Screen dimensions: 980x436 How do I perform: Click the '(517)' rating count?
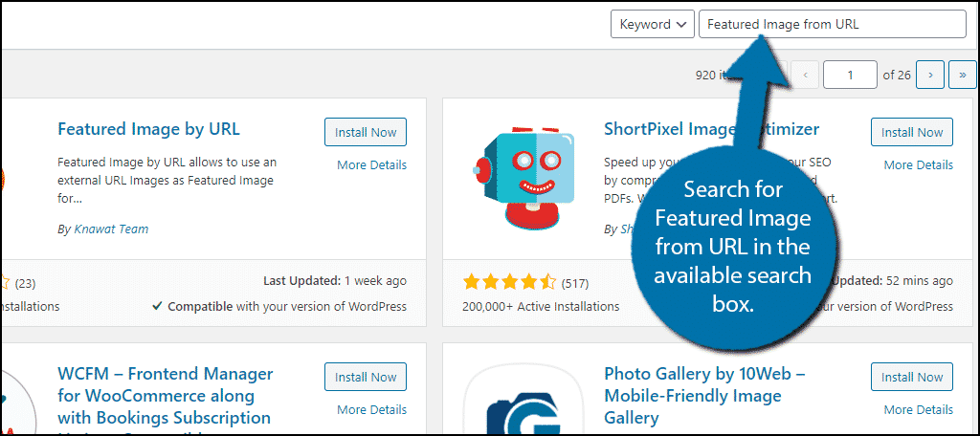(x=575, y=284)
